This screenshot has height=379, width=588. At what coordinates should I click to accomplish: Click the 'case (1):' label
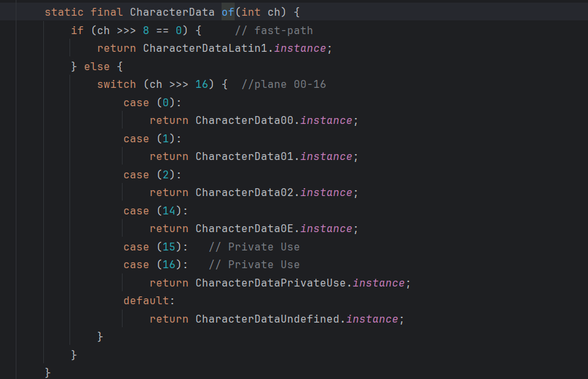point(152,139)
